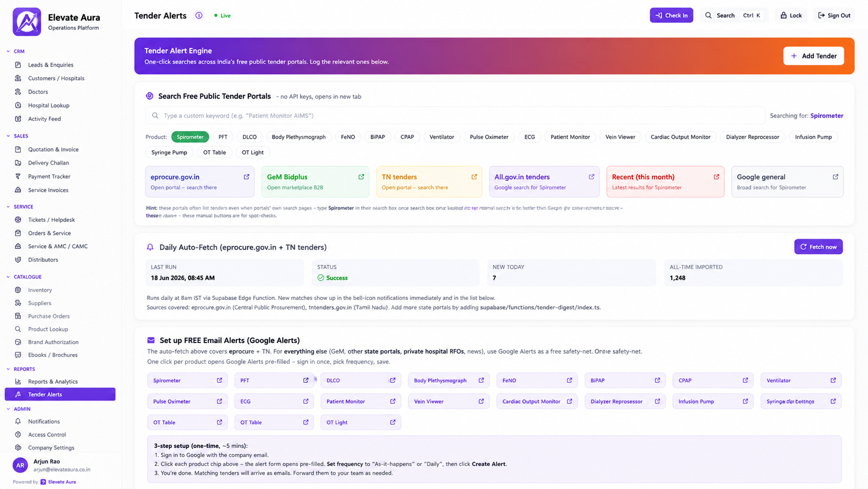The image size is (868, 489).
Task: Open the info icon beside Tender Alerts title
Action: [199, 16]
